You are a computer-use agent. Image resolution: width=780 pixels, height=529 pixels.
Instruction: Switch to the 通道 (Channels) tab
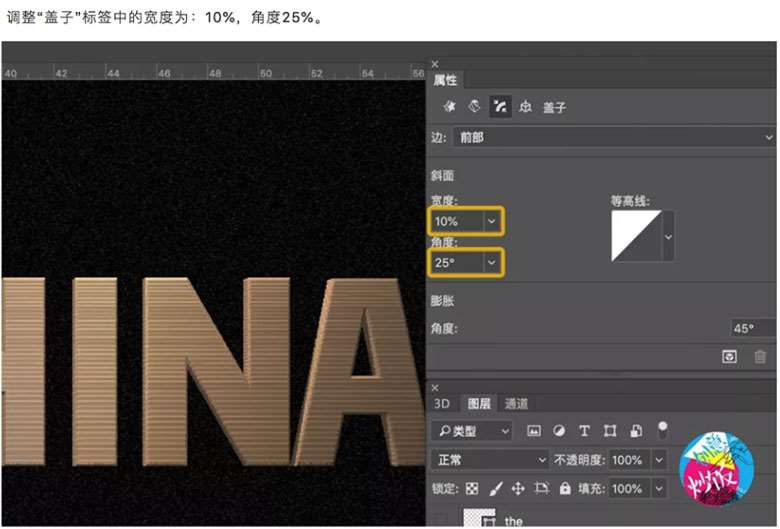tap(516, 404)
